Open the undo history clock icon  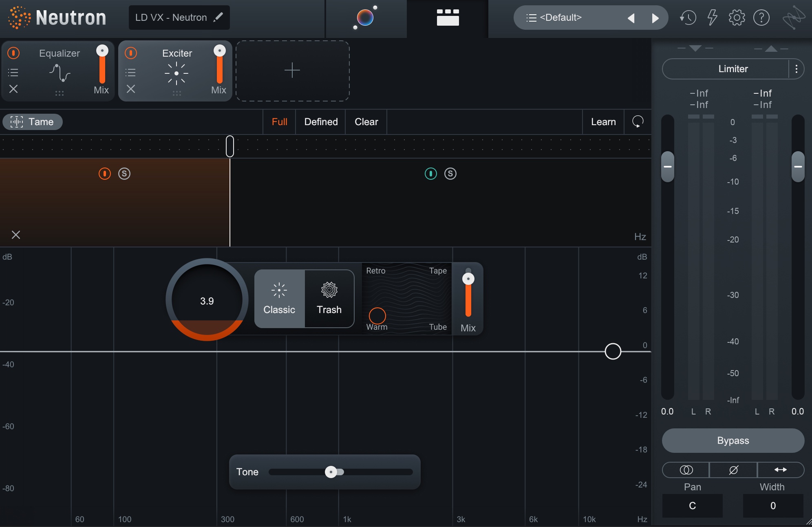[688, 18]
